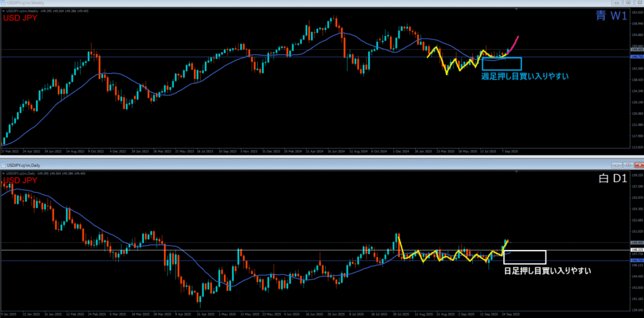Click the Daily chart window title icon
The width and height of the screenshot is (644, 318).
click(4, 165)
